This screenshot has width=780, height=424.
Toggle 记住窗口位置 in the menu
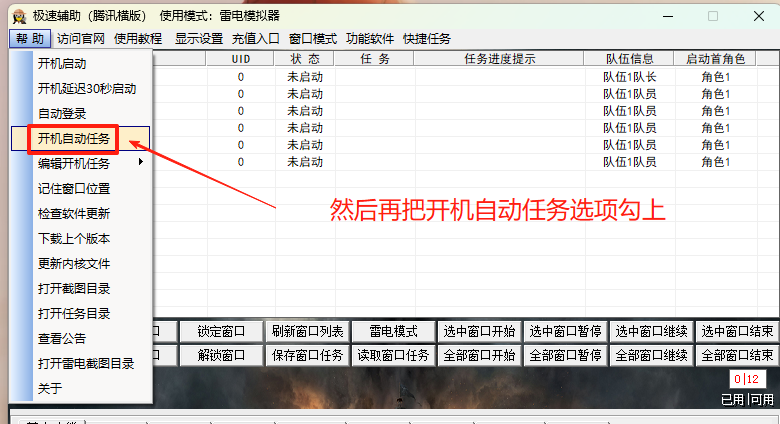tap(74, 188)
